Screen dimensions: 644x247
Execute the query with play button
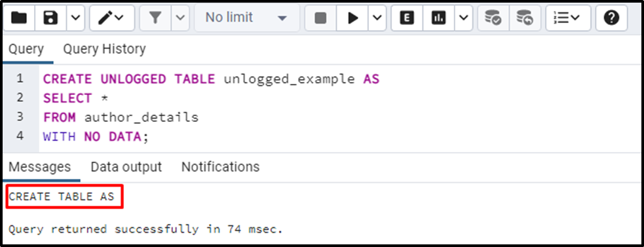pos(352,18)
